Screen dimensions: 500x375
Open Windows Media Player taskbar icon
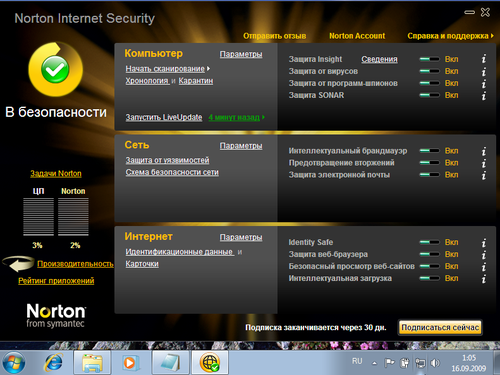click(x=130, y=363)
